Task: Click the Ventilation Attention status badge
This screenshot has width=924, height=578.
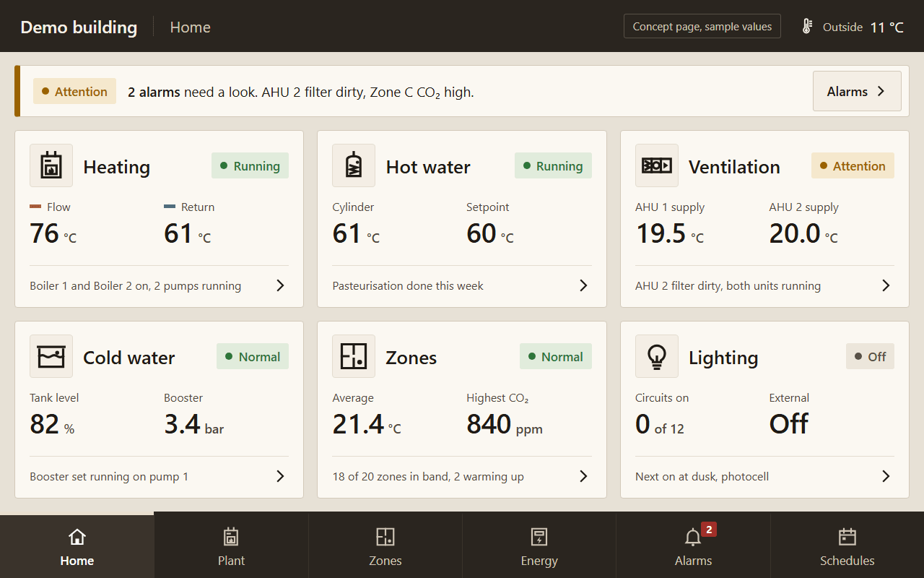Action: coord(853,165)
